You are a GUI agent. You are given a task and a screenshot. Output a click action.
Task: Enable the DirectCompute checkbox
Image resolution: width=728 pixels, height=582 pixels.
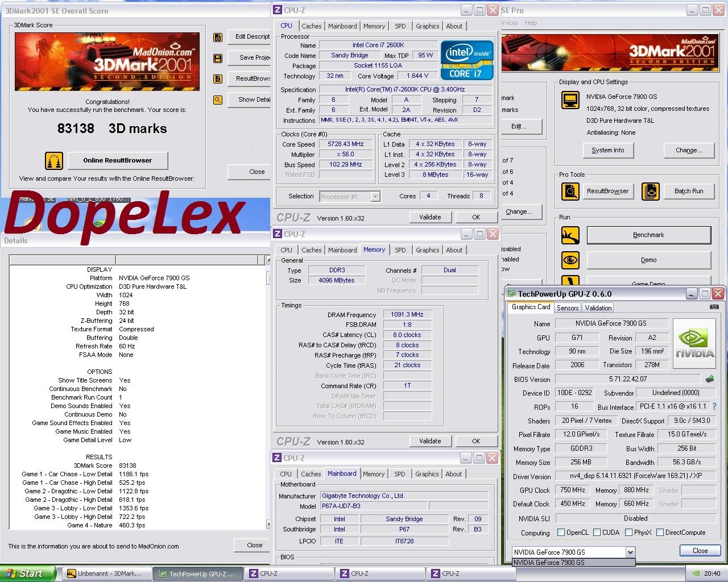tap(660, 533)
